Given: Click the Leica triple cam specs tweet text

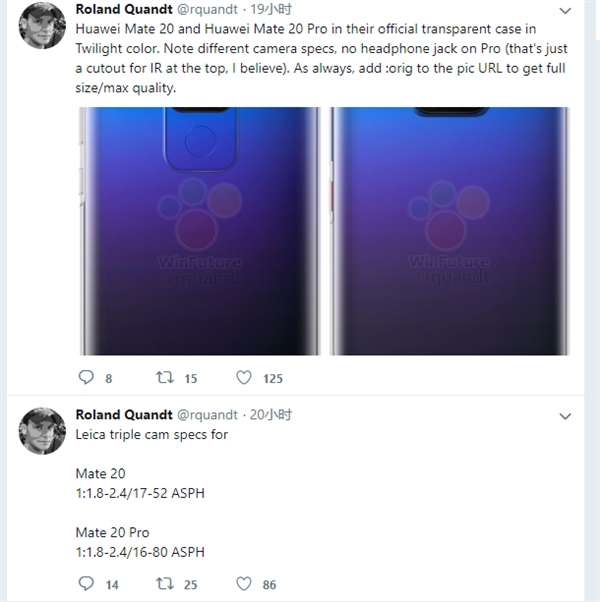Looking at the screenshot, I should tap(148, 435).
